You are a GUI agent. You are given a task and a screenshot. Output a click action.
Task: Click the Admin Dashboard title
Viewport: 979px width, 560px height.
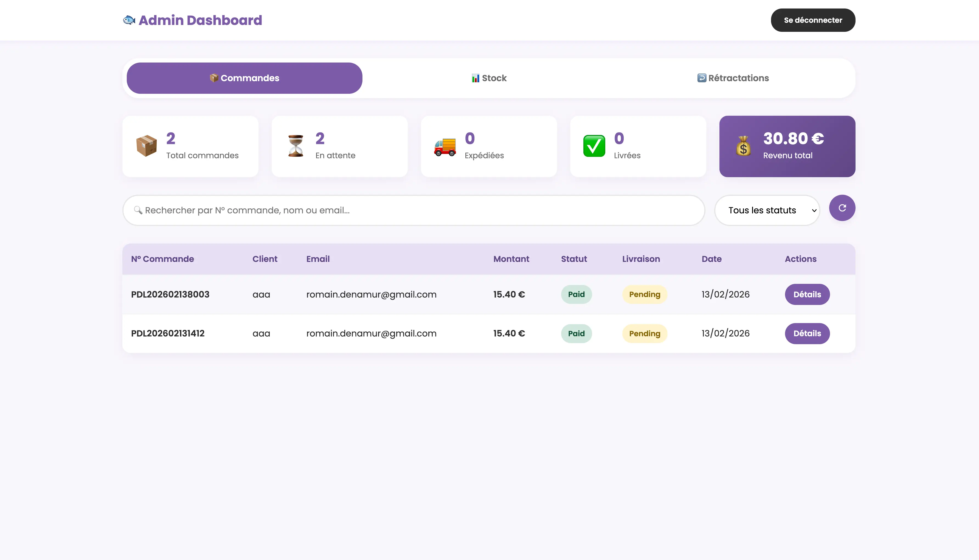pyautogui.click(x=200, y=20)
